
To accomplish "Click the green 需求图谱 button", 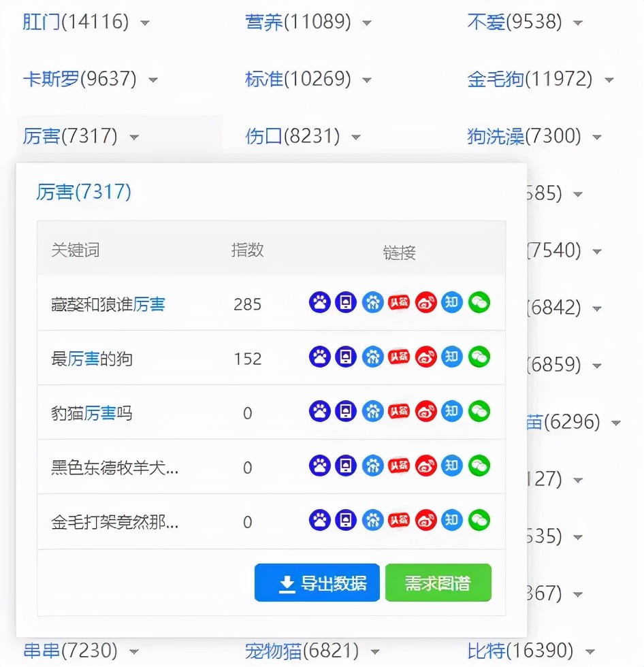I will (x=438, y=582).
